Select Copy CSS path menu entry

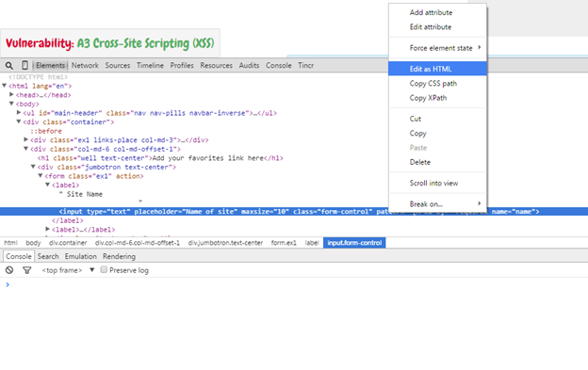pyautogui.click(x=437, y=83)
